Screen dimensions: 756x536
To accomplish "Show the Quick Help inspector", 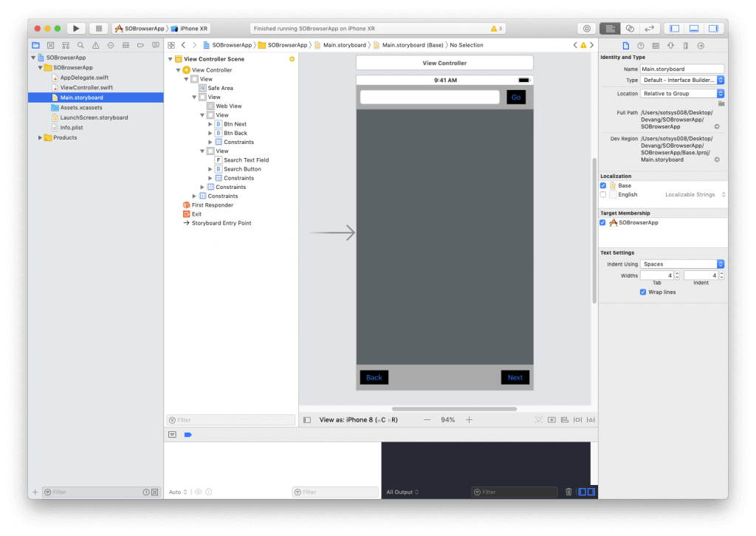I will [x=640, y=45].
